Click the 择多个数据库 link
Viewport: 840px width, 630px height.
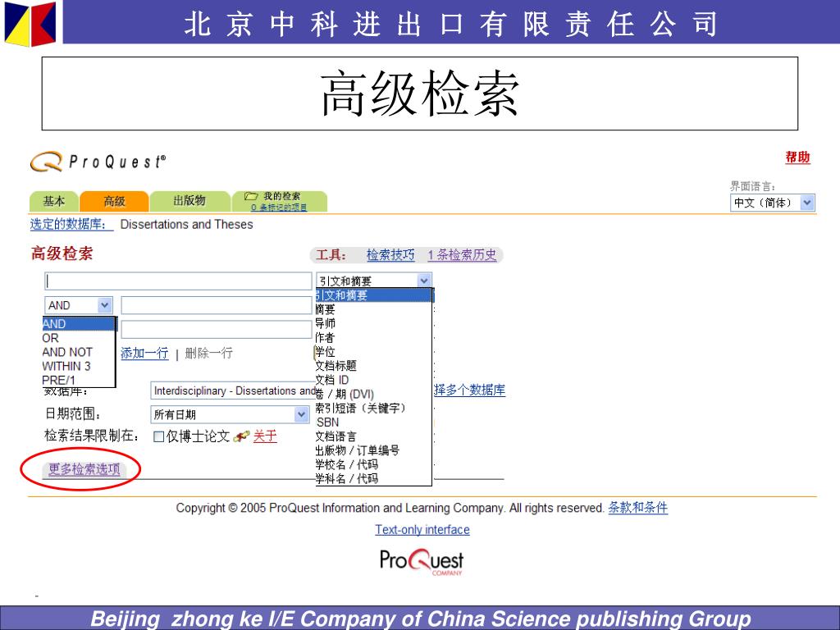click(470, 390)
